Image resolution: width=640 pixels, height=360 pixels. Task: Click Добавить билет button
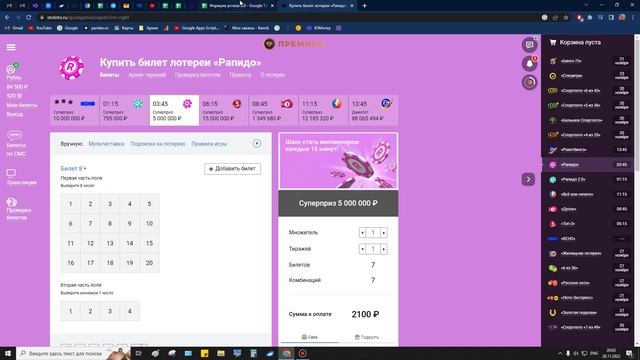click(x=233, y=169)
